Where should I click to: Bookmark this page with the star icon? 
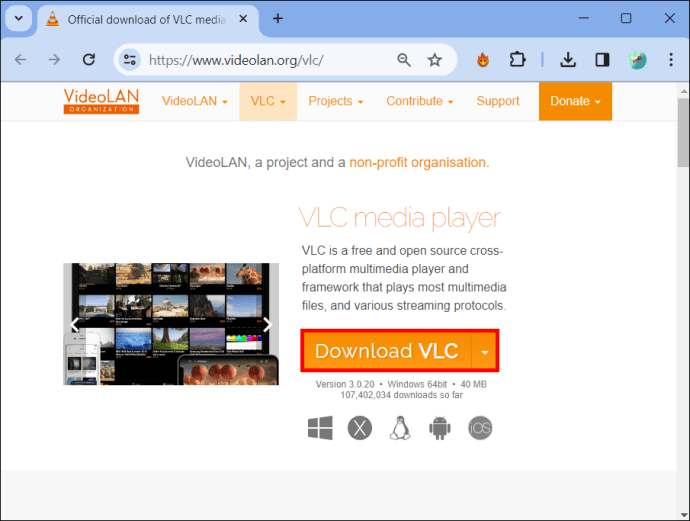click(435, 59)
